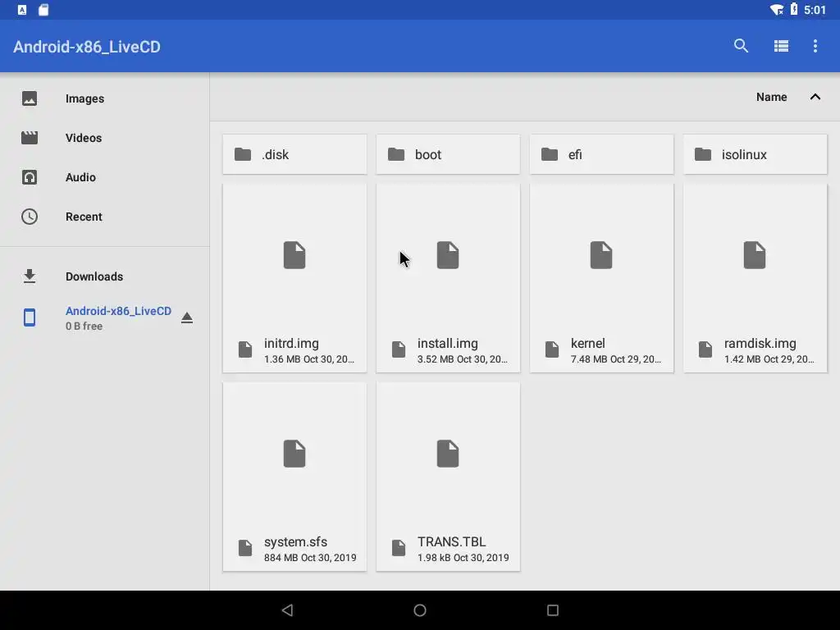Go to Recent in the sidebar
The width and height of the screenshot is (840, 630).
[x=84, y=217]
